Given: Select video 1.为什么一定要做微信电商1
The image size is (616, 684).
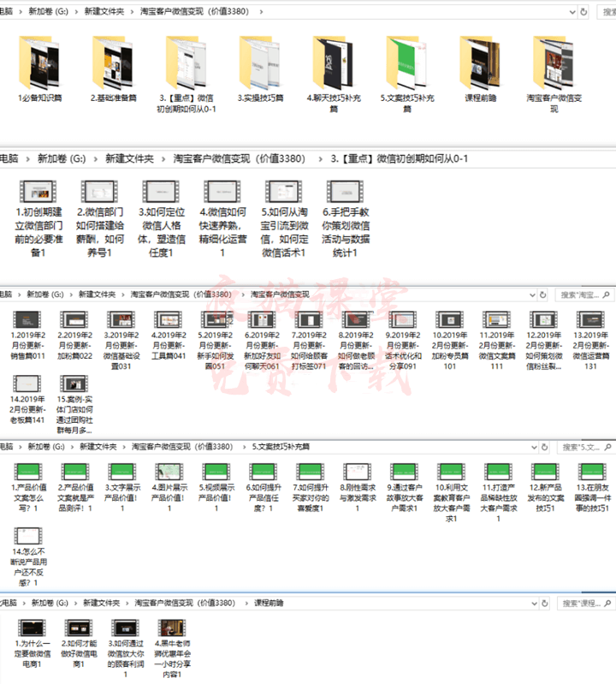Looking at the screenshot, I should click(33, 644).
